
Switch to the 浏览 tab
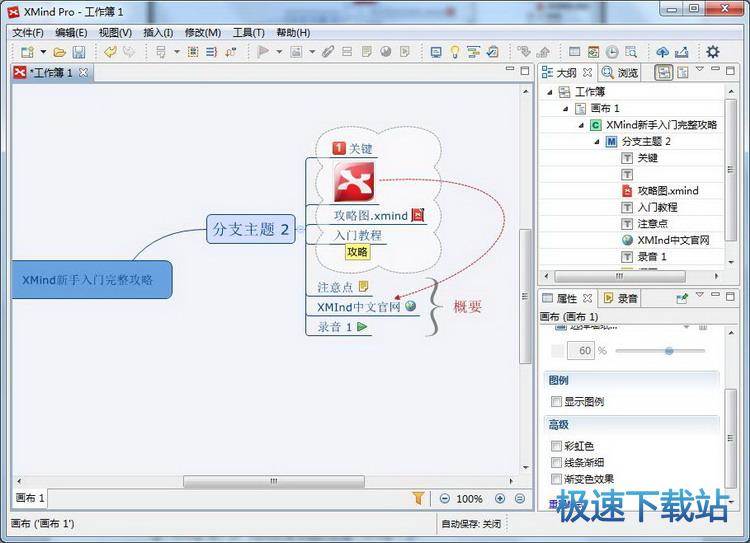[620, 73]
